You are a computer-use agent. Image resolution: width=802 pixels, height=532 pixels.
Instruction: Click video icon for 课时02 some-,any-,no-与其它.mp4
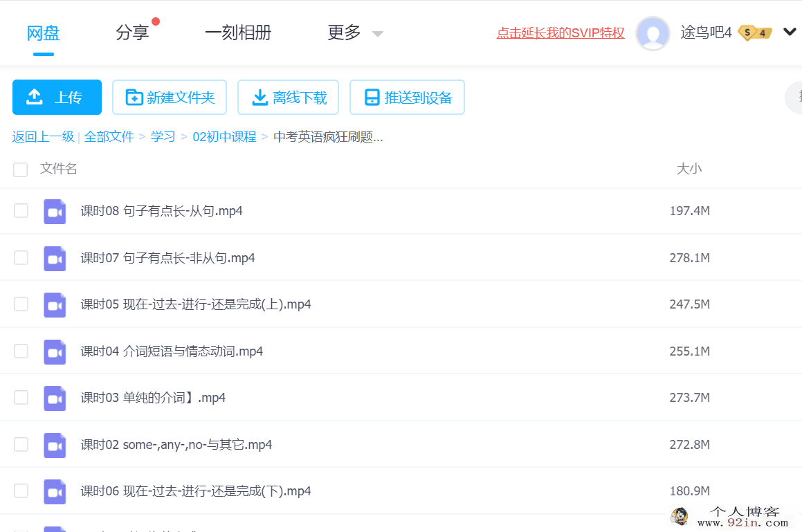[x=55, y=445]
